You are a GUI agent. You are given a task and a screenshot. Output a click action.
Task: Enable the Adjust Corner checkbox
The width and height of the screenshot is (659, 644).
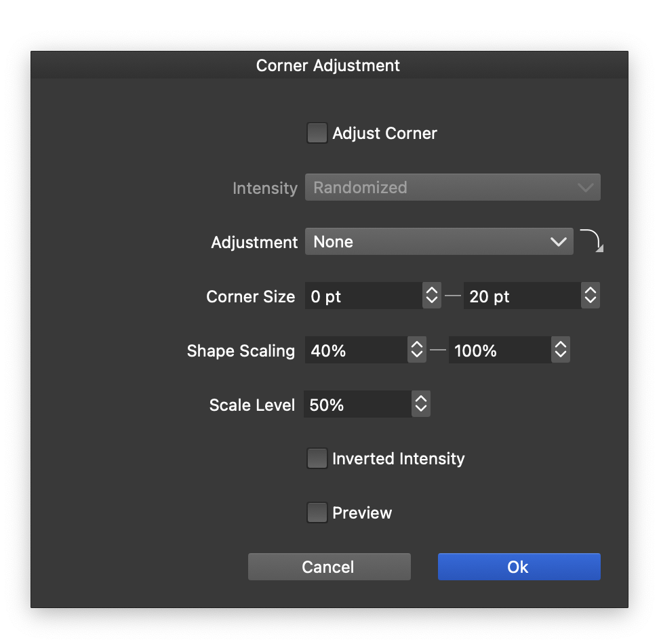317,133
